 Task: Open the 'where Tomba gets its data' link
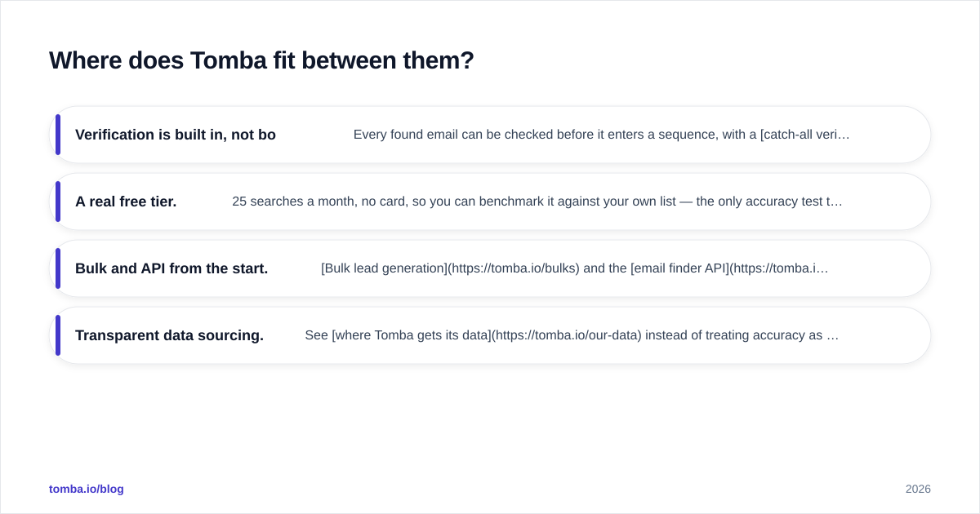(412, 335)
